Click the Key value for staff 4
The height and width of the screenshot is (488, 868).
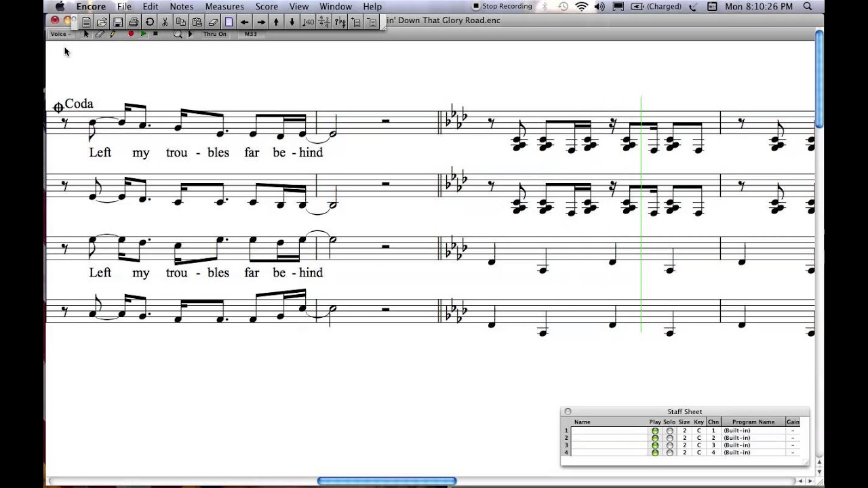point(698,453)
